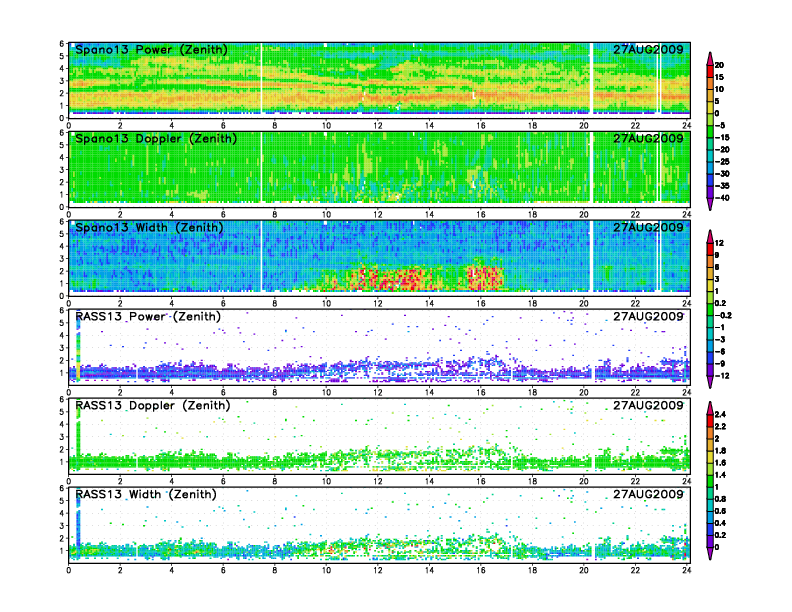The image size is (792, 612).
Task: Click the purple arrow below the -12 colorbar label
Action: [710, 381]
